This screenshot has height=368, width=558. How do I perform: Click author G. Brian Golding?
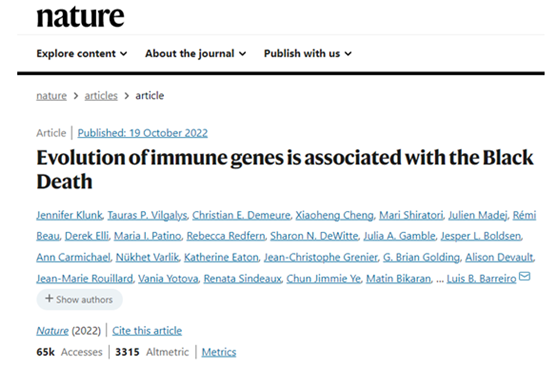point(421,257)
